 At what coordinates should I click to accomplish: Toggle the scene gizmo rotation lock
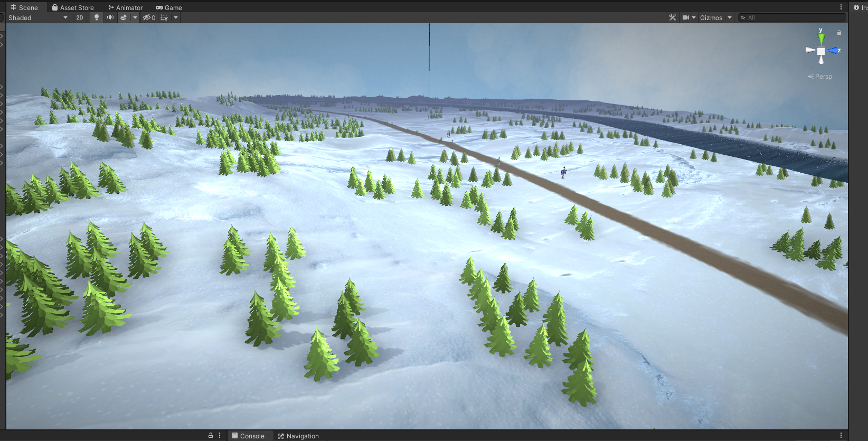[839, 33]
